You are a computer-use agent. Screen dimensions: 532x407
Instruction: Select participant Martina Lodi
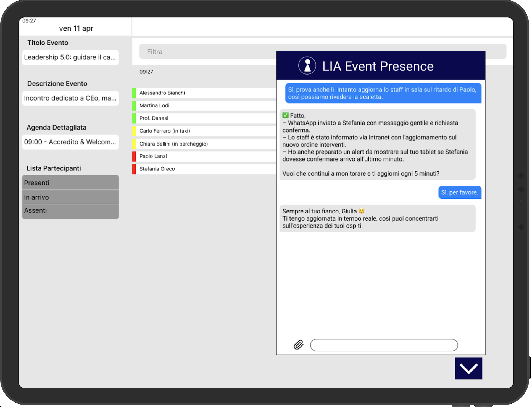click(204, 105)
